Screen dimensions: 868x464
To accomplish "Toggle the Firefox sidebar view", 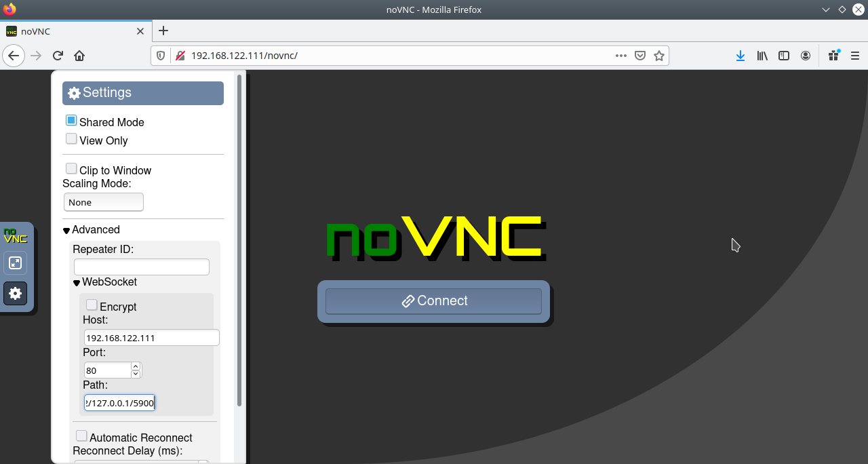I will click(784, 56).
